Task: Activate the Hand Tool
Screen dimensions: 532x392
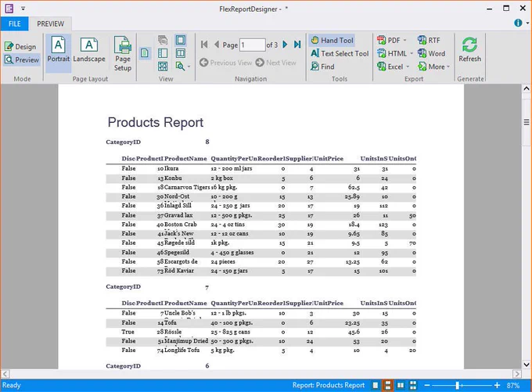Action: (x=332, y=40)
